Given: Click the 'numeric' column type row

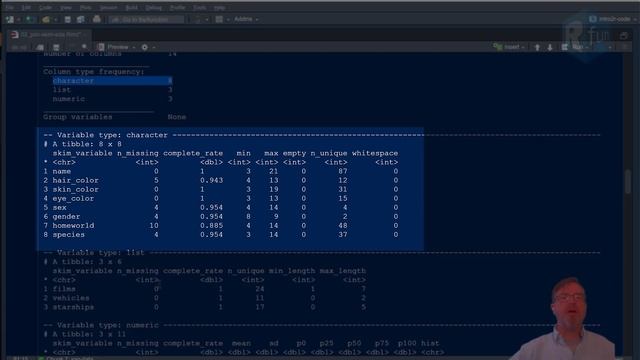Looking at the screenshot, I should pyautogui.click(x=112, y=99).
